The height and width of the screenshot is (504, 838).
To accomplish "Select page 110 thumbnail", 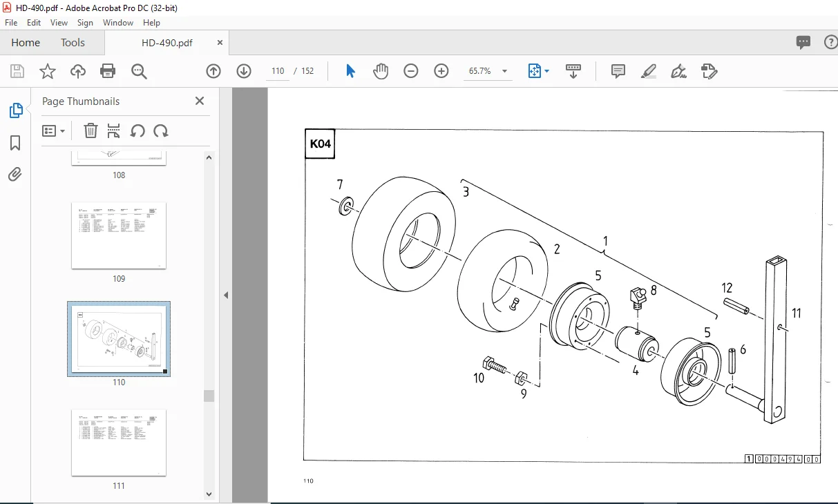I will click(119, 339).
